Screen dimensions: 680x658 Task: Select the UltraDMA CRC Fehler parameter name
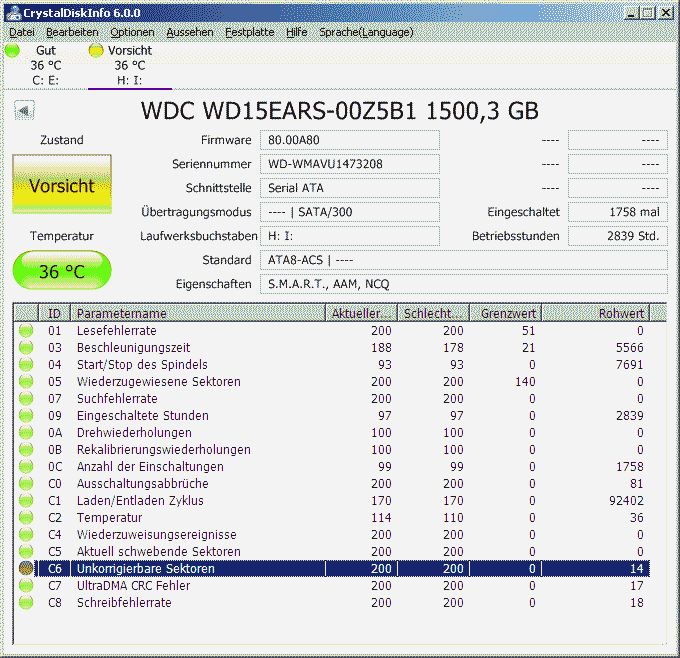tap(133, 586)
